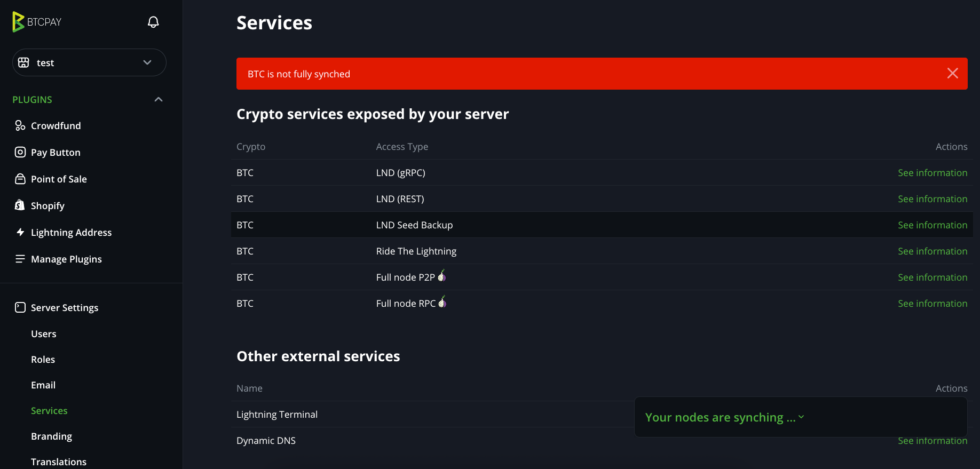Open Translations settings
The image size is (980, 469).
(x=59, y=462)
